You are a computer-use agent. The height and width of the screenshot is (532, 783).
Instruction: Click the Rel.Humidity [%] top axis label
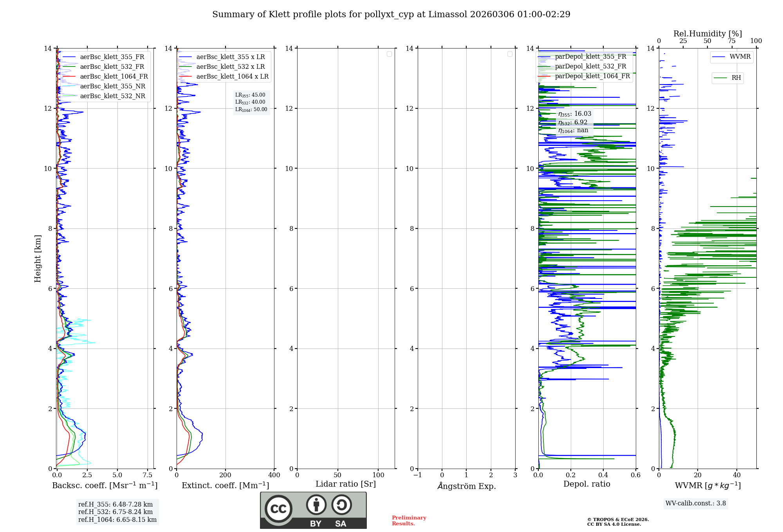click(x=707, y=34)
